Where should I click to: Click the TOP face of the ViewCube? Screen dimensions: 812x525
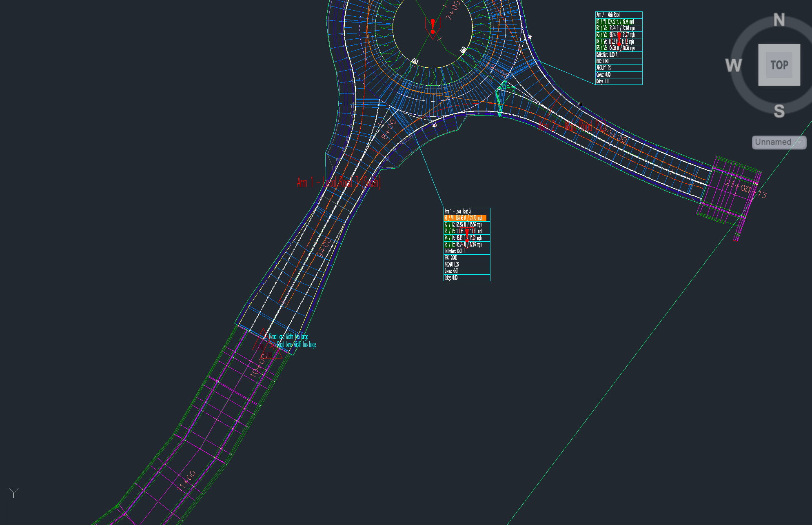coord(779,65)
